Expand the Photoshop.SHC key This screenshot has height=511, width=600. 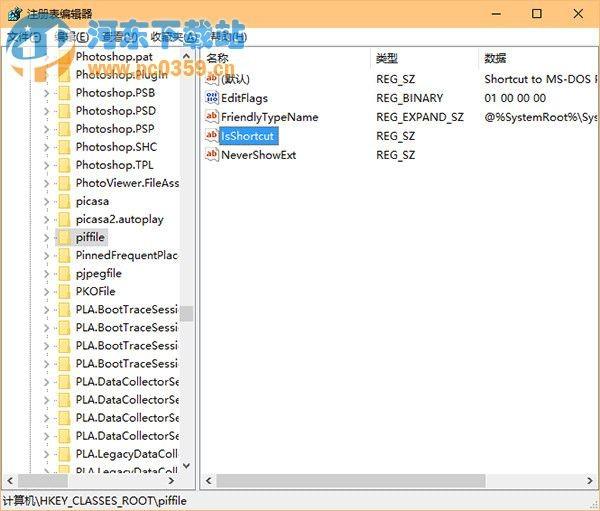point(46,147)
